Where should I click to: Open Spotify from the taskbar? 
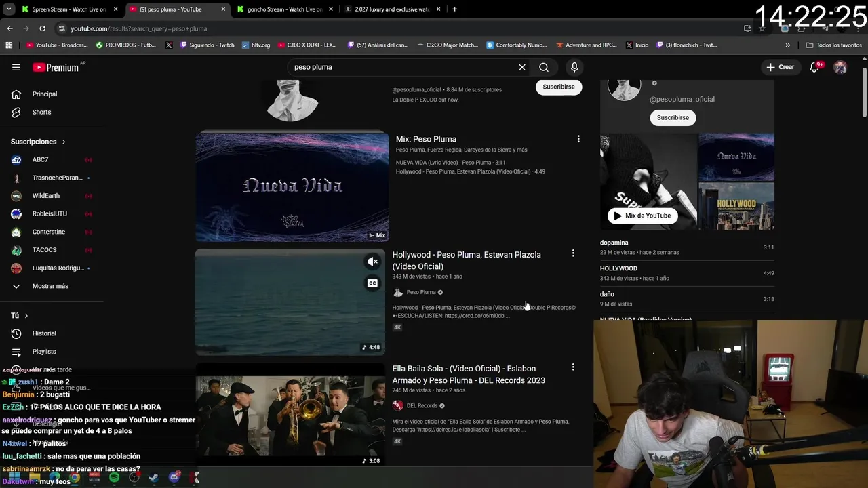(114, 478)
